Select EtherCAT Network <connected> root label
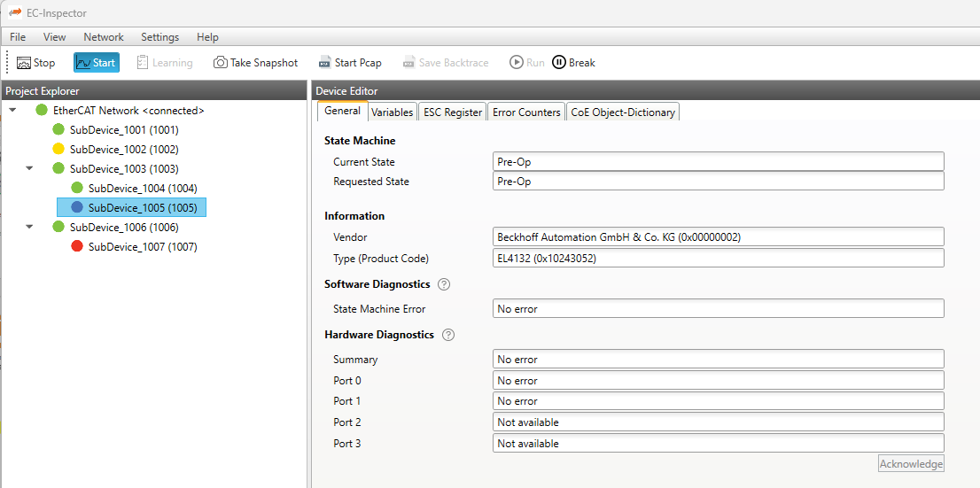 pyautogui.click(x=128, y=111)
